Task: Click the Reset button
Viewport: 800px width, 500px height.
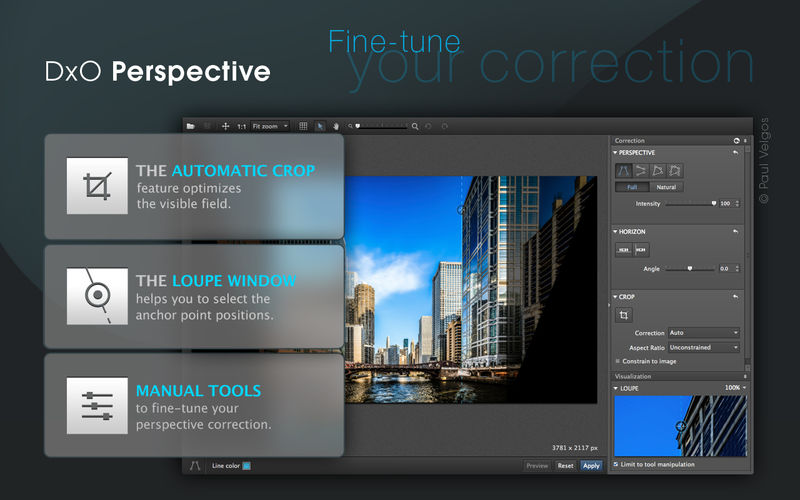Action: pyautogui.click(x=565, y=466)
